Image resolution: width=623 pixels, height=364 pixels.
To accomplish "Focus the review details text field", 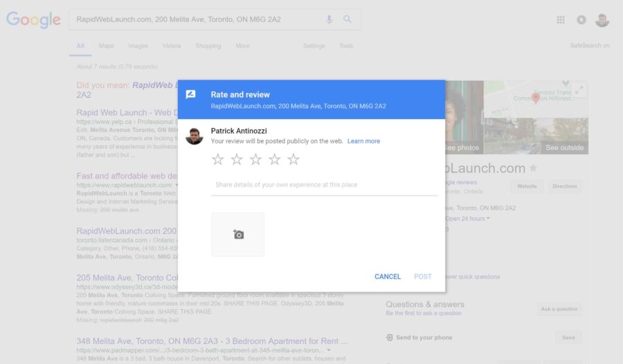I will click(324, 185).
